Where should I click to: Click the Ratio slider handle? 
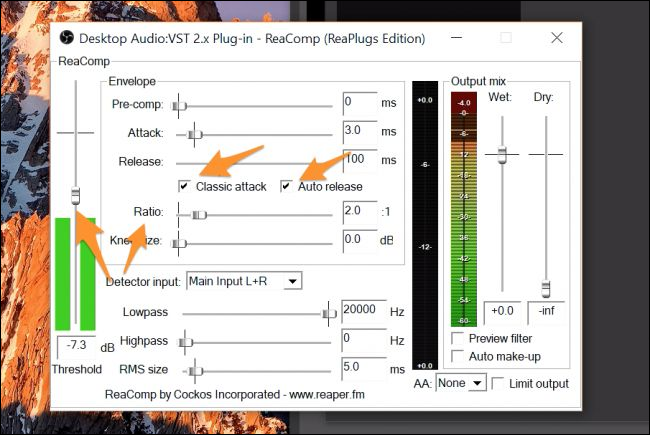199,215
